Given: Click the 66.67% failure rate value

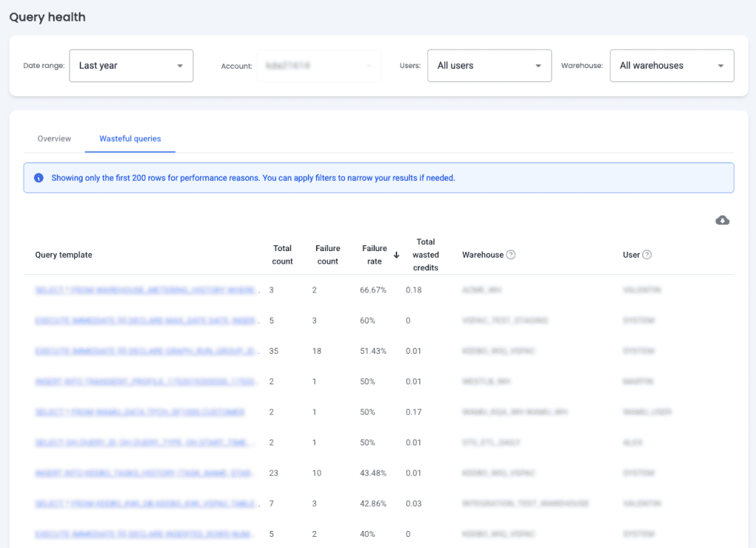Looking at the screenshot, I should [373, 290].
